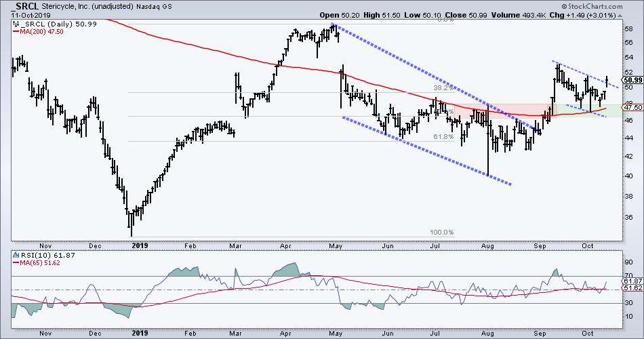The image size is (644, 339).
Task: Click the 61.8% Fibonacci retracement label
Action: click(x=443, y=137)
